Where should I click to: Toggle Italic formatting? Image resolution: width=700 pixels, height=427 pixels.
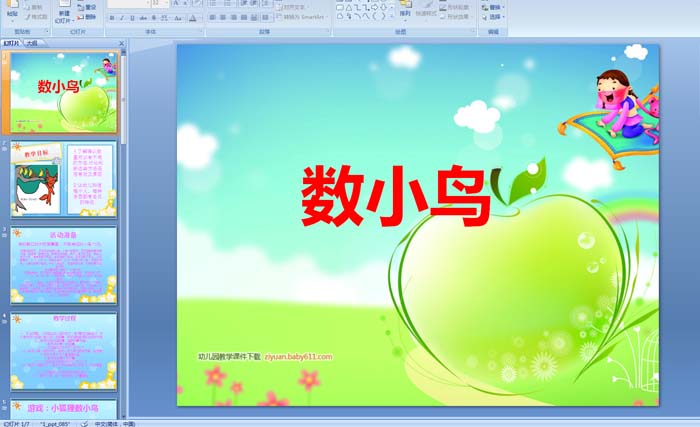pos(121,17)
